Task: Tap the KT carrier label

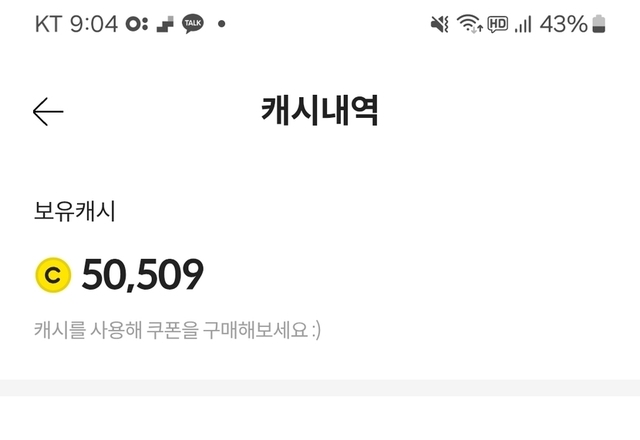Action: [x=48, y=24]
